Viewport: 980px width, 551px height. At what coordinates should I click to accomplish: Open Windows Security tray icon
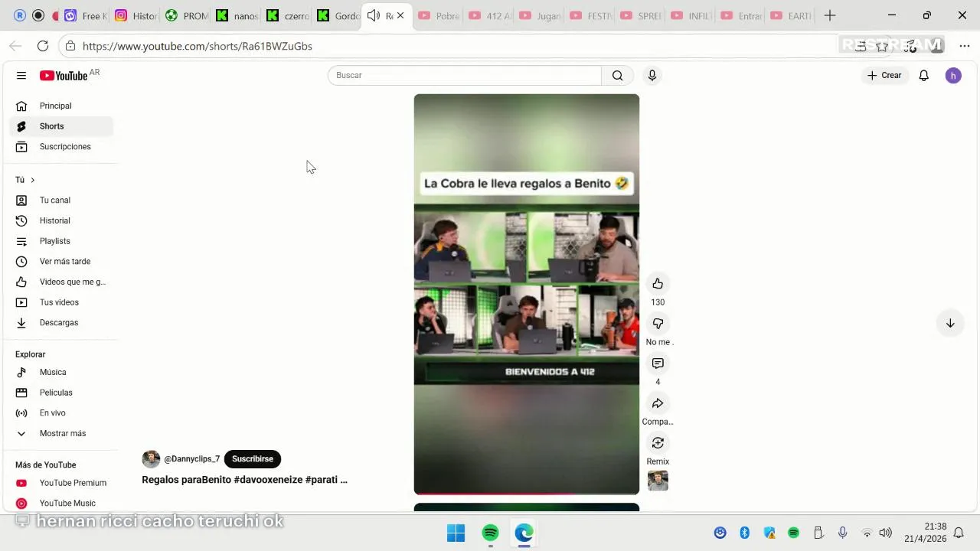769,533
